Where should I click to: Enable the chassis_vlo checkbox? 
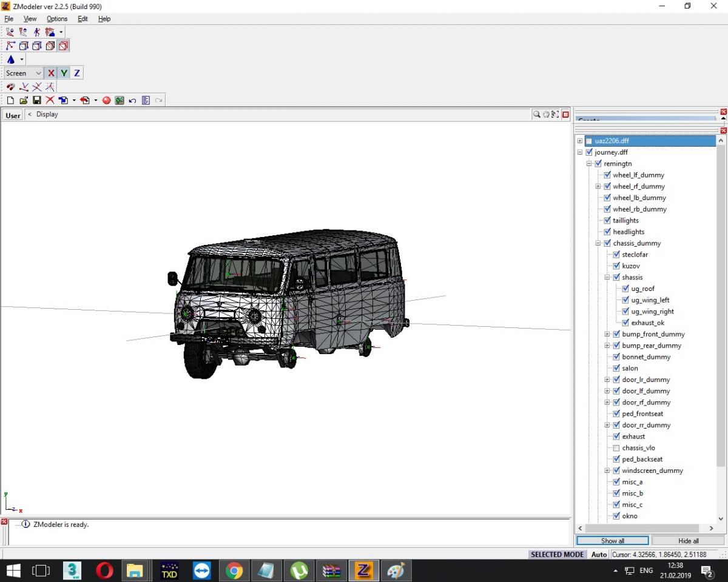(616, 448)
